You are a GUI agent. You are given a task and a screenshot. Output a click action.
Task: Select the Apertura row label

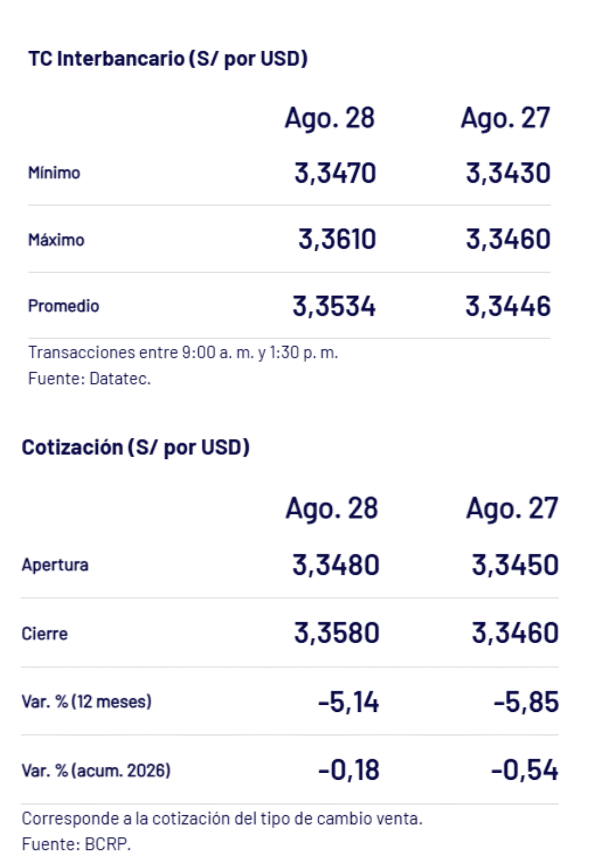(x=55, y=564)
